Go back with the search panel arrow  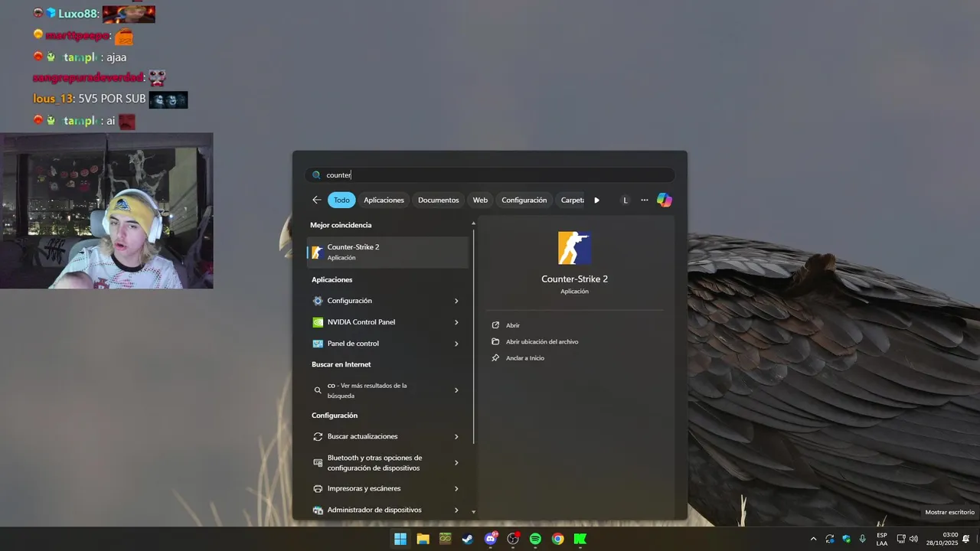click(x=317, y=200)
